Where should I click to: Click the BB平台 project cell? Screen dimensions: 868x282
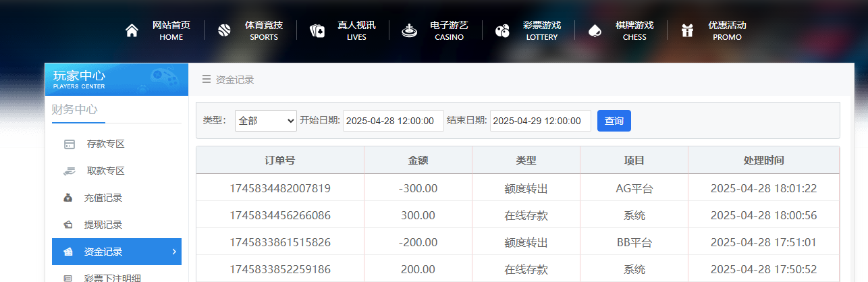tap(634, 242)
